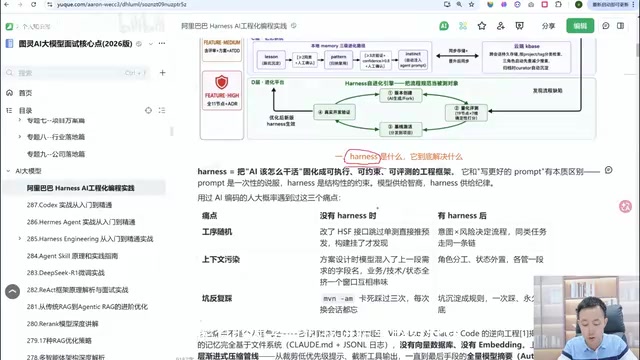Viewport: 640px width, 360px height.
Task: Click the presenter webcam video thumbnail
Action: [587, 318]
